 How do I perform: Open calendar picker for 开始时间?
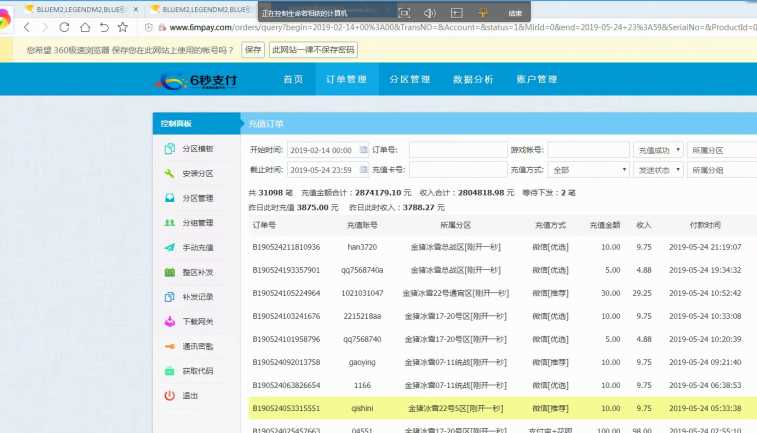click(x=363, y=150)
